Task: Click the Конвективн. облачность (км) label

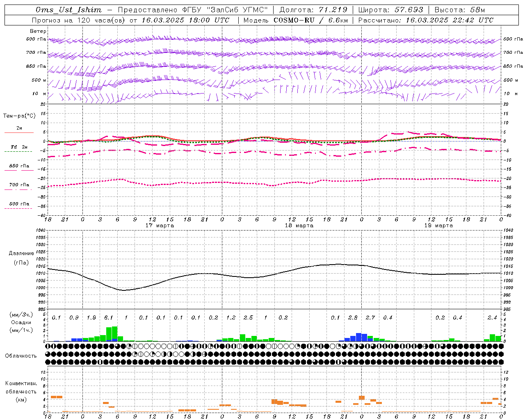Action: point(21,391)
